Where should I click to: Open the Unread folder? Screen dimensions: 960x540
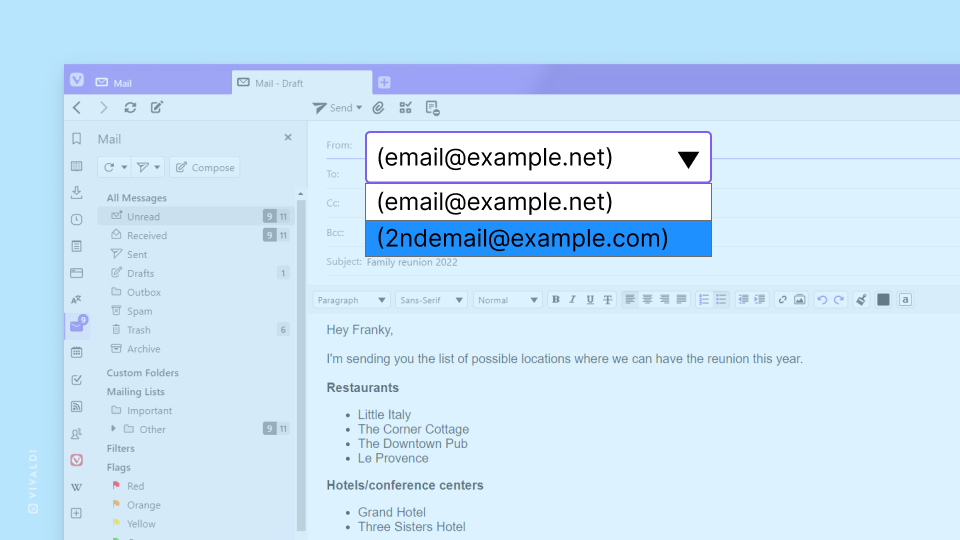coord(196,216)
